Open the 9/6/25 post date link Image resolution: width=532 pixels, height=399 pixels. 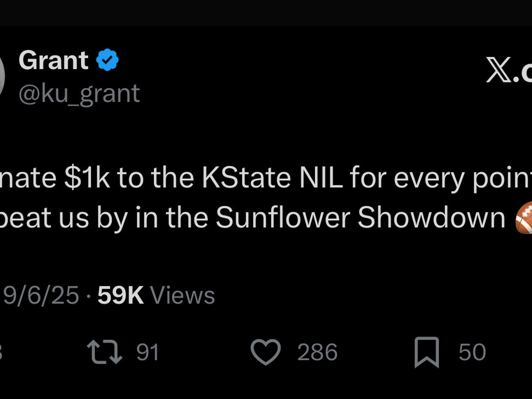pos(41,295)
